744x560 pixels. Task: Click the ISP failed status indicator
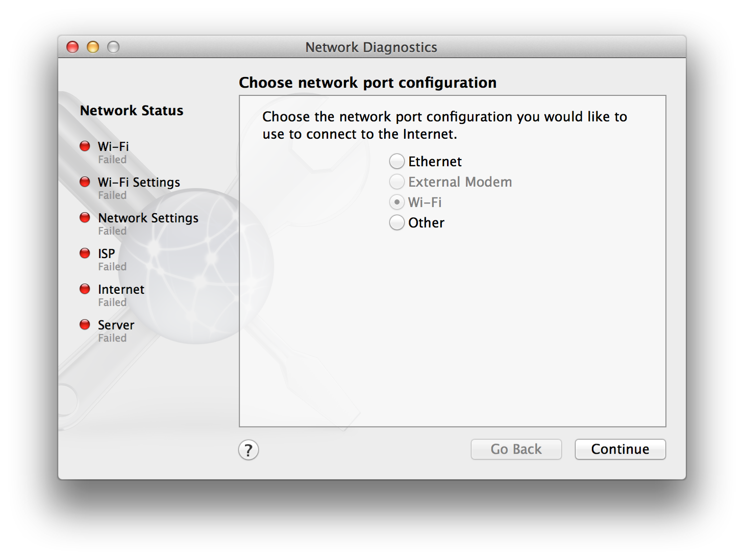pyautogui.click(x=85, y=253)
